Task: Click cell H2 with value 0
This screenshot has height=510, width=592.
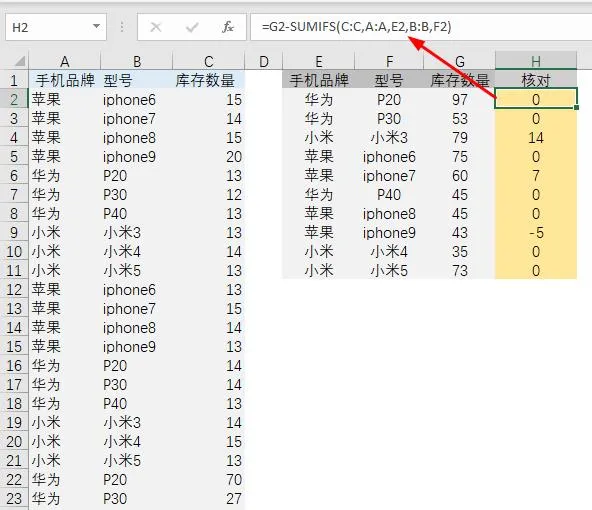Action: click(x=536, y=100)
